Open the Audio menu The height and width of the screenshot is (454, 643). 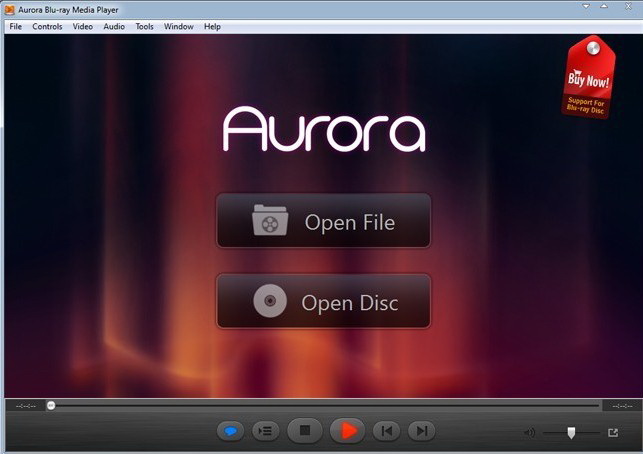[x=114, y=27]
